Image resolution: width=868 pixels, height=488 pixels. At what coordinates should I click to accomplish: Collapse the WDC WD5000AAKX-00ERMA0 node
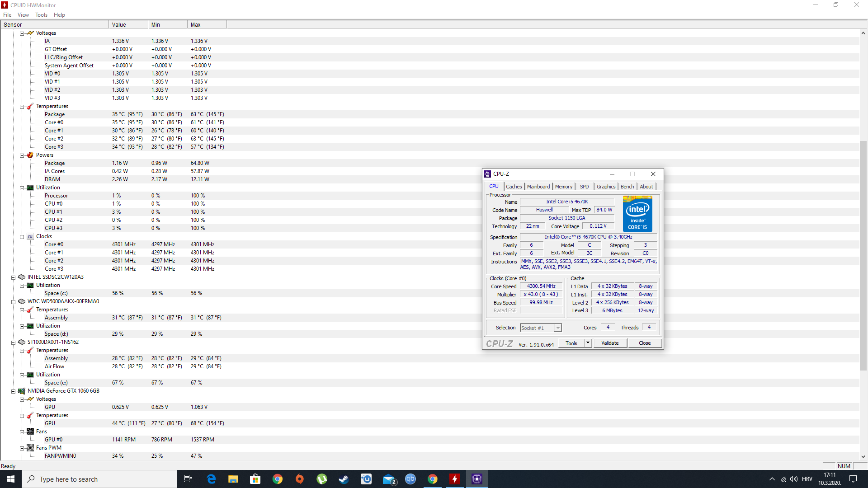point(13,302)
